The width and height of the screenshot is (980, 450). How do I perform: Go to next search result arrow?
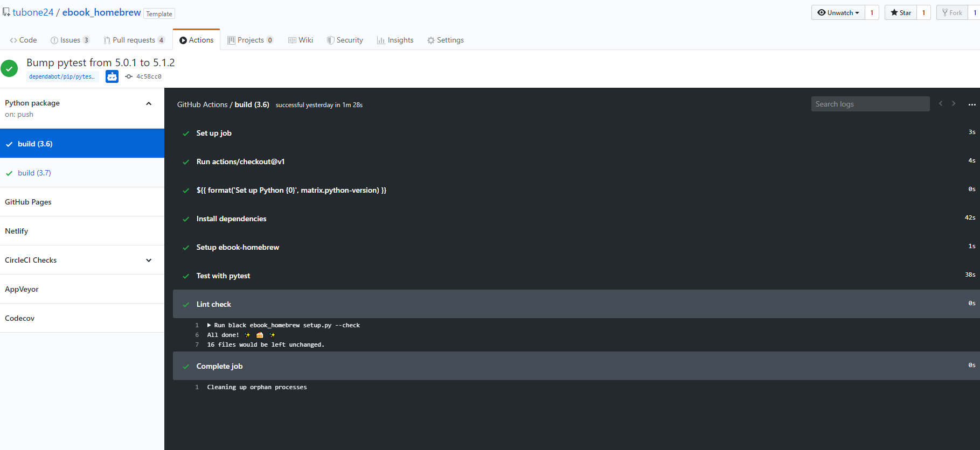tap(954, 103)
